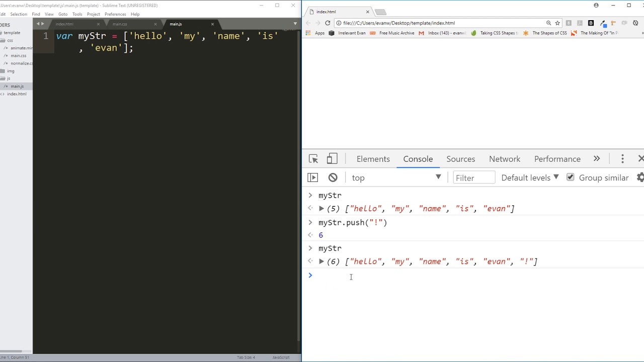644x362 pixels.
Task: Switch to main.css tab in Sublime
Action: 120,24
